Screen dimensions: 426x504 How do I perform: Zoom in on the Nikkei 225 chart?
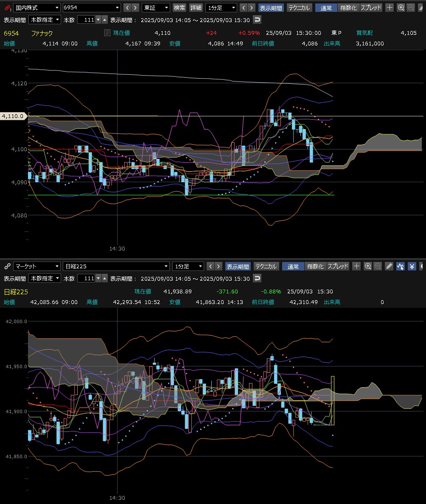click(x=368, y=266)
